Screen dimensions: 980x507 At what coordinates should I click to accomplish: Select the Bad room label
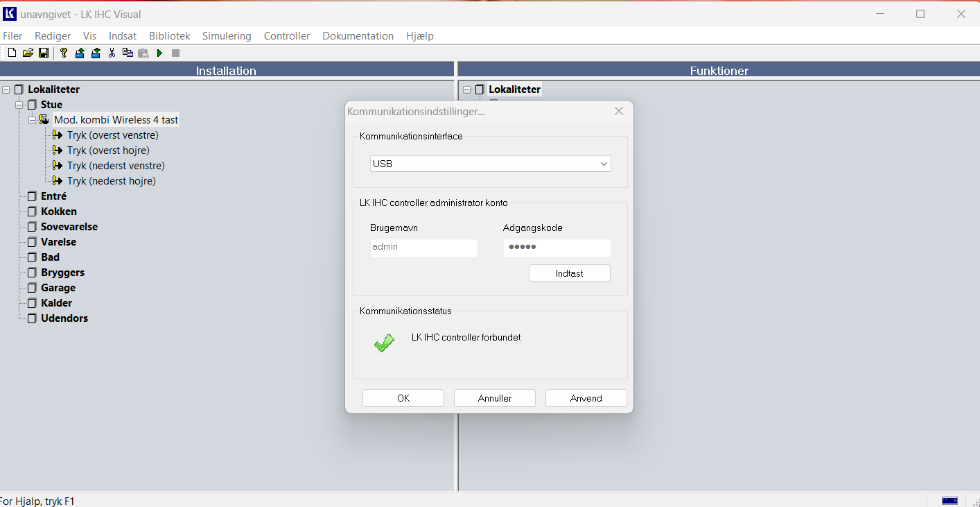click(51, 257)
